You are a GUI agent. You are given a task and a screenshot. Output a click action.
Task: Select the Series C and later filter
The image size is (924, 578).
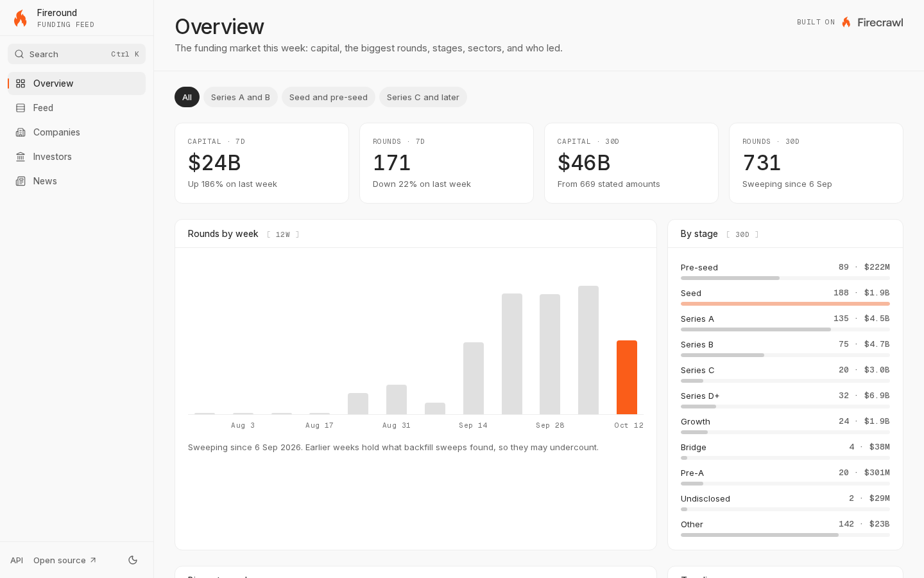tap(423, 97)
